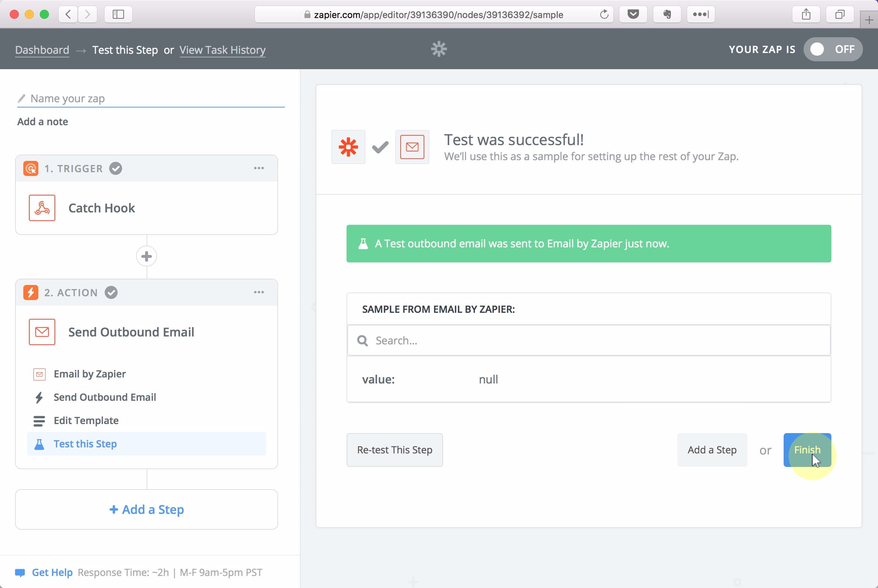
Task: Turn the zap ON with the toggle
Action: point(833,49)
